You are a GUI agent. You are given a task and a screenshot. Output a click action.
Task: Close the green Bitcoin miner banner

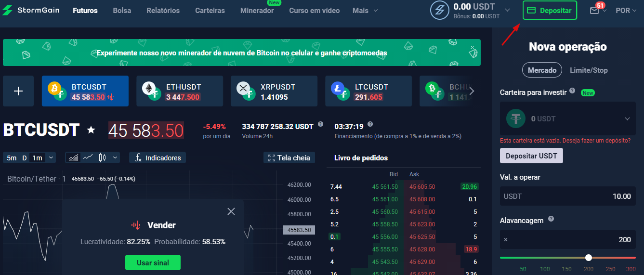(x=472, y=47)
